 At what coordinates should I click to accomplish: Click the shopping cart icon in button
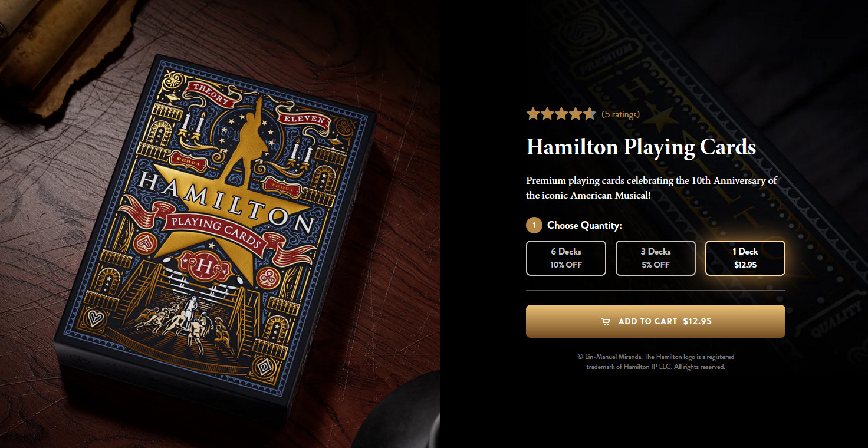(x=605, y=321)
